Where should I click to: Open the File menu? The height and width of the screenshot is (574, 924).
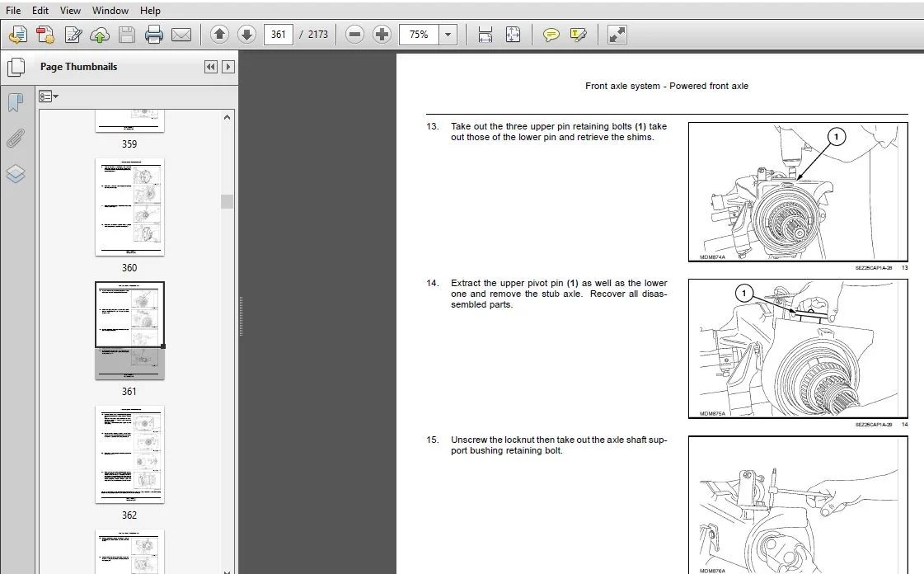click(x=13, y=10)
